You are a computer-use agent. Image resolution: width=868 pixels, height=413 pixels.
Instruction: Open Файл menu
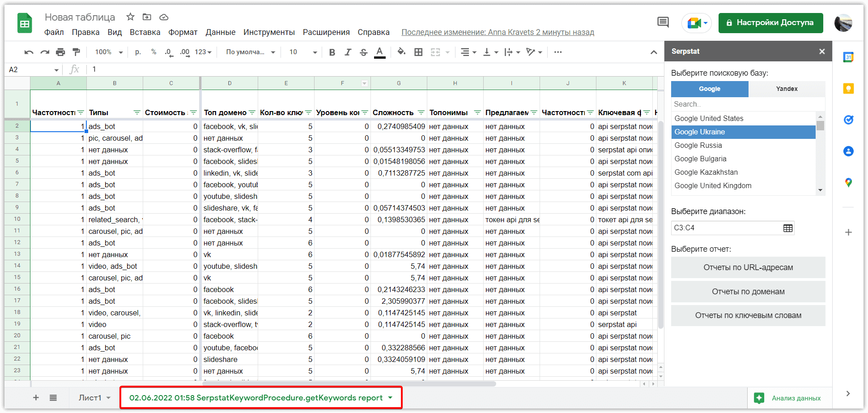(54, 32)
